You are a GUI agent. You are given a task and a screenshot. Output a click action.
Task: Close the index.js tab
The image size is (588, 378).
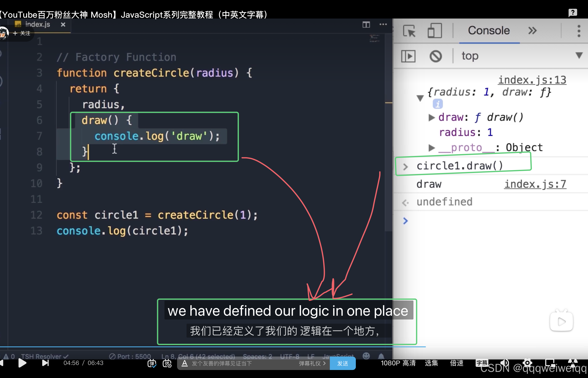(63, 25)
